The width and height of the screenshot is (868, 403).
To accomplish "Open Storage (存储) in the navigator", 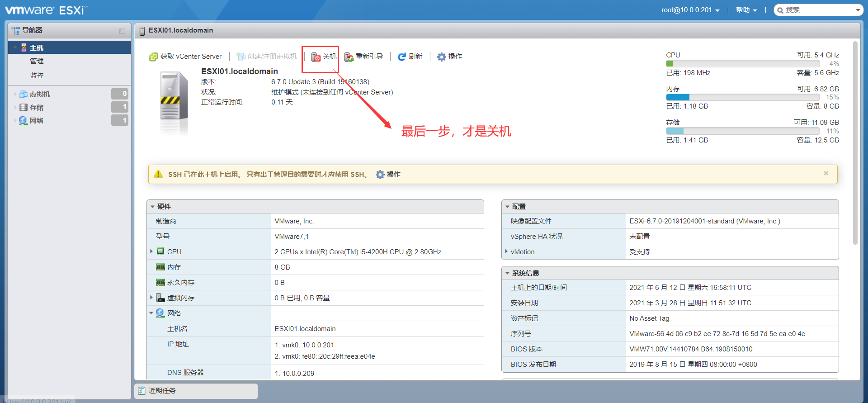I will (36, 107).
